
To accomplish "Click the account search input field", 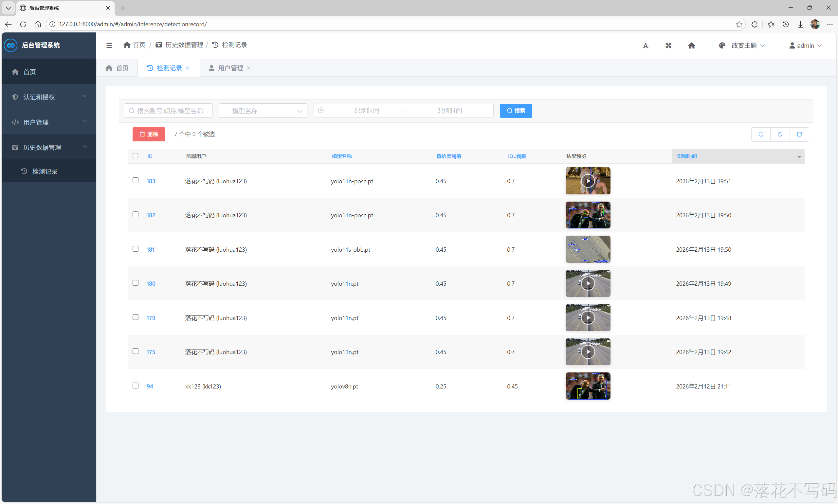I will (169, 111).
